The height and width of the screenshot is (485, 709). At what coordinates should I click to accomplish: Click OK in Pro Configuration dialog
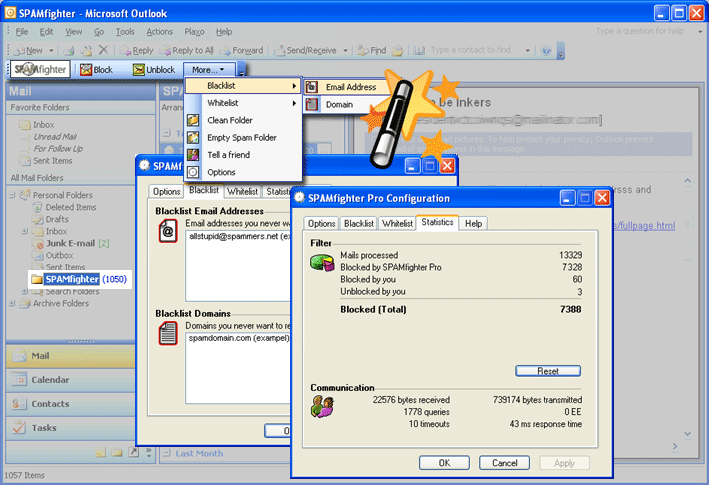pos(444,463)
